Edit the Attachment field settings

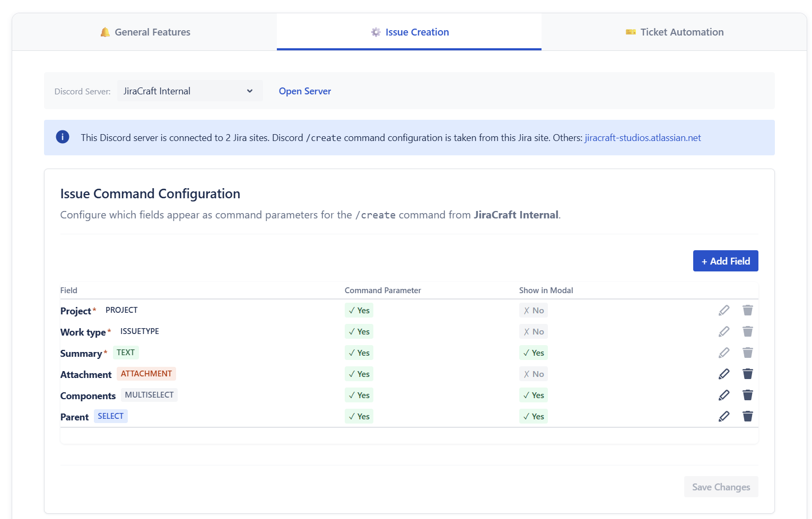coord(724,374)
